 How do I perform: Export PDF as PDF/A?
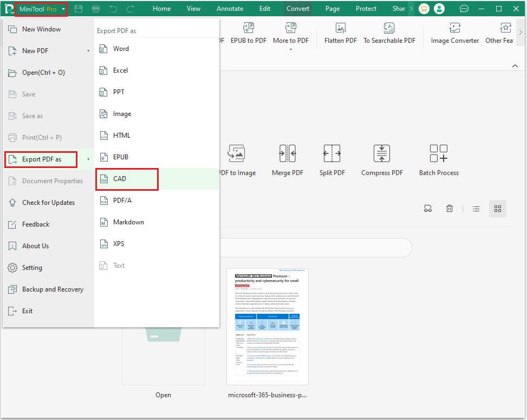tap(157, 201)
